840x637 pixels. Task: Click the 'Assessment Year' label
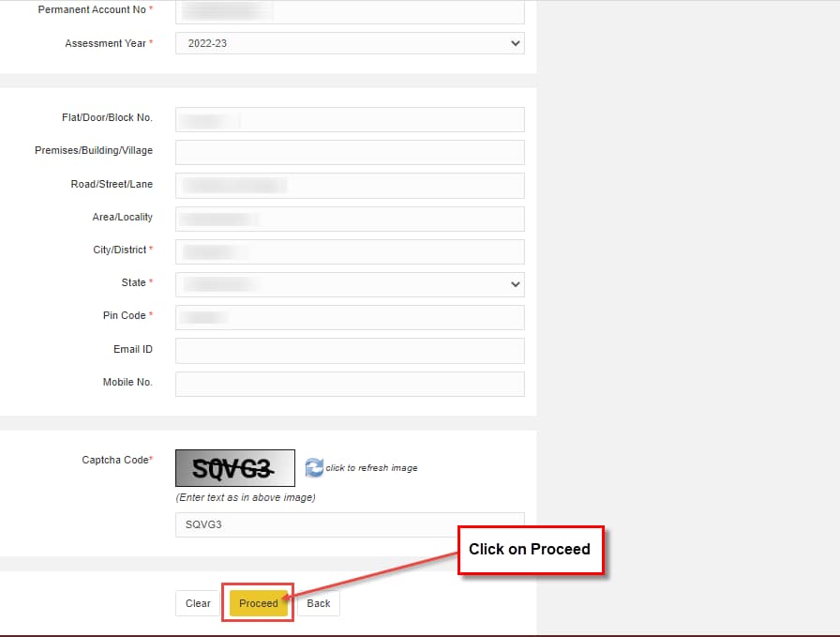[x=109, y=43]
